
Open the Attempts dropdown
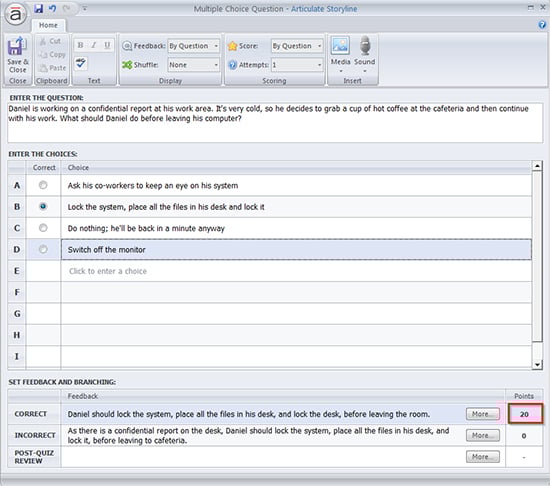[297, 65]
